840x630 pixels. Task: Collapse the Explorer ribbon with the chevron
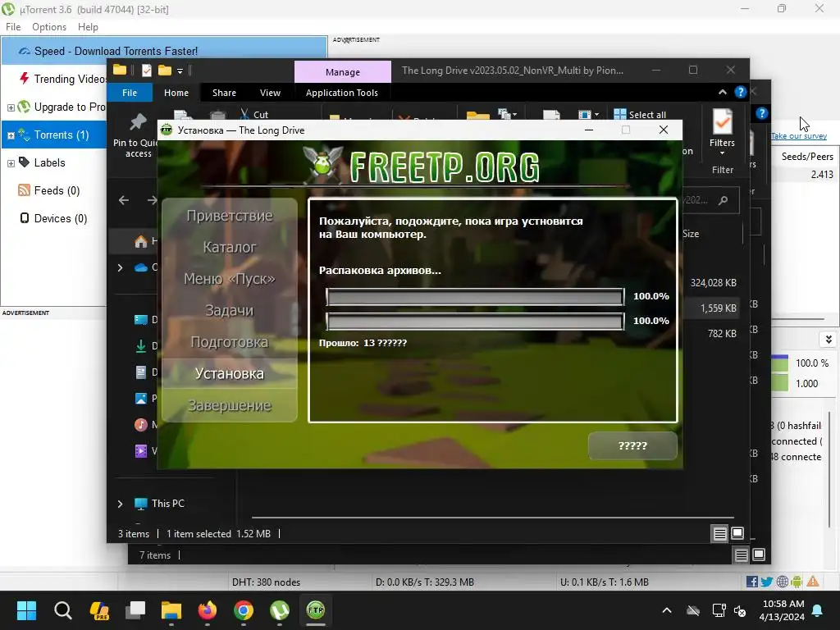tap(723, 92)
